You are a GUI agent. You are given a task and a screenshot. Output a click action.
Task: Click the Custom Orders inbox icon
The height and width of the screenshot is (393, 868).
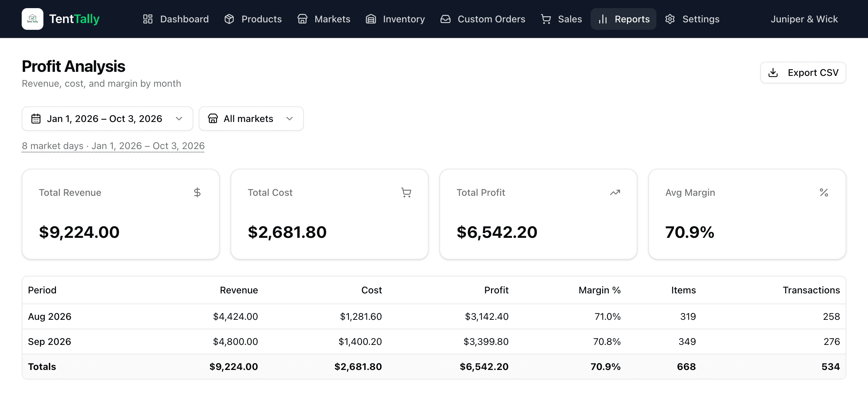tap(446, 19)
